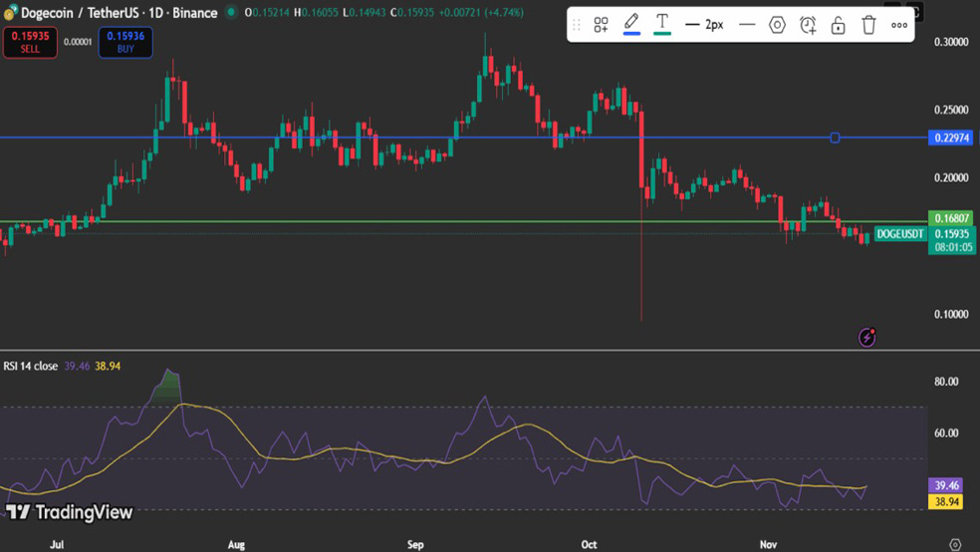Screen dimensions: 980x552
Task: Click the green market status dot
Action: (x=231, y=13)
